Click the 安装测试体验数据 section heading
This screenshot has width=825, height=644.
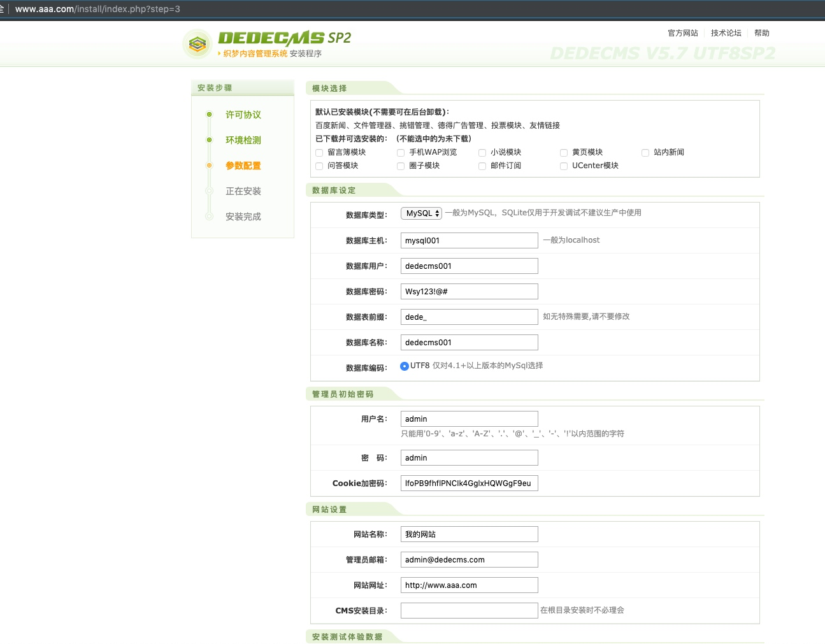[347, 637]
